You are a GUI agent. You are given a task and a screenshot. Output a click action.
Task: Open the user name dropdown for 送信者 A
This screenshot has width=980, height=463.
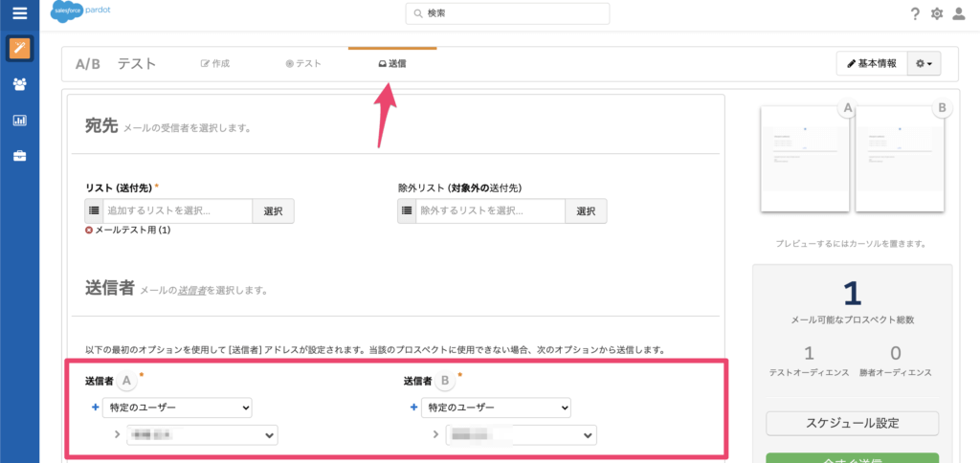[x=203, y=435]
